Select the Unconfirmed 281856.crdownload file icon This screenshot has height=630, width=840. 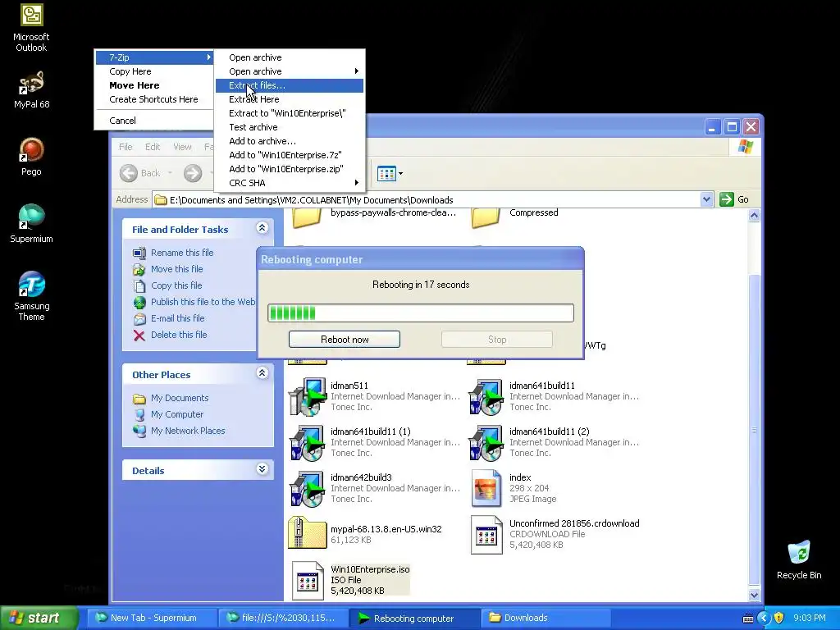pyautogui.click(x=486, y=535)
